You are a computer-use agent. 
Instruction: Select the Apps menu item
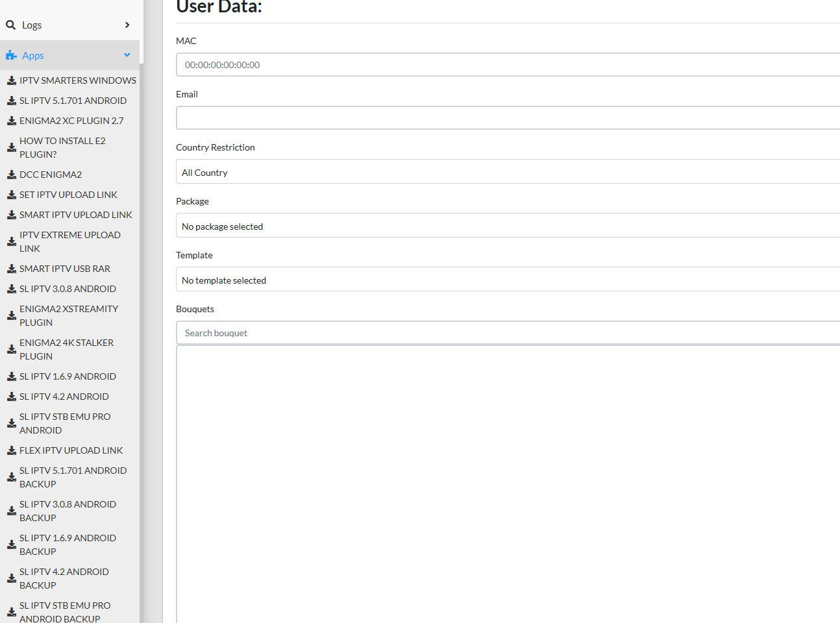(32, 55)
